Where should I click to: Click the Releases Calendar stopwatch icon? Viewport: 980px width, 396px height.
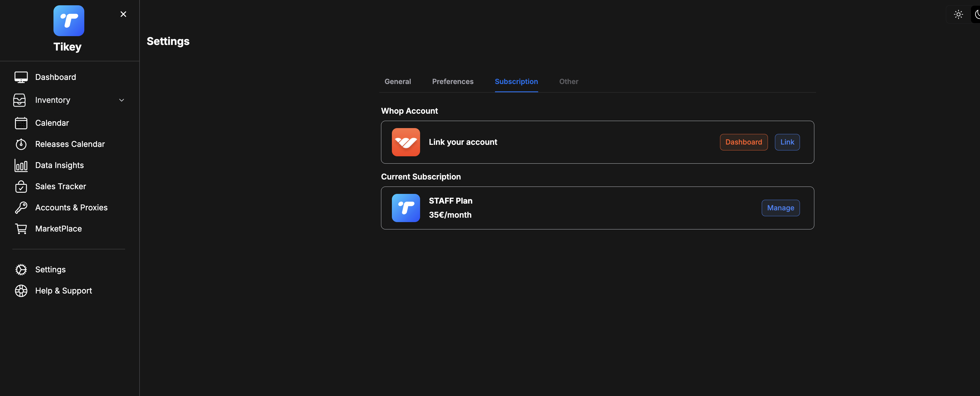pos(21,144)
